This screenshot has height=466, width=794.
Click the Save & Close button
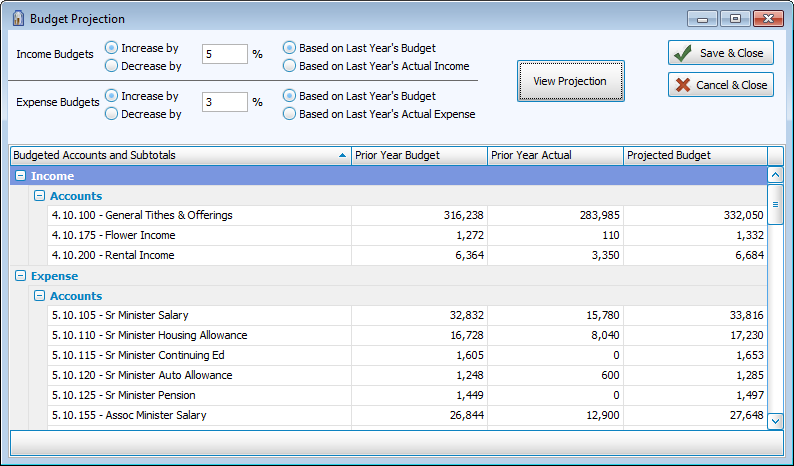click(x=720, y=53)
